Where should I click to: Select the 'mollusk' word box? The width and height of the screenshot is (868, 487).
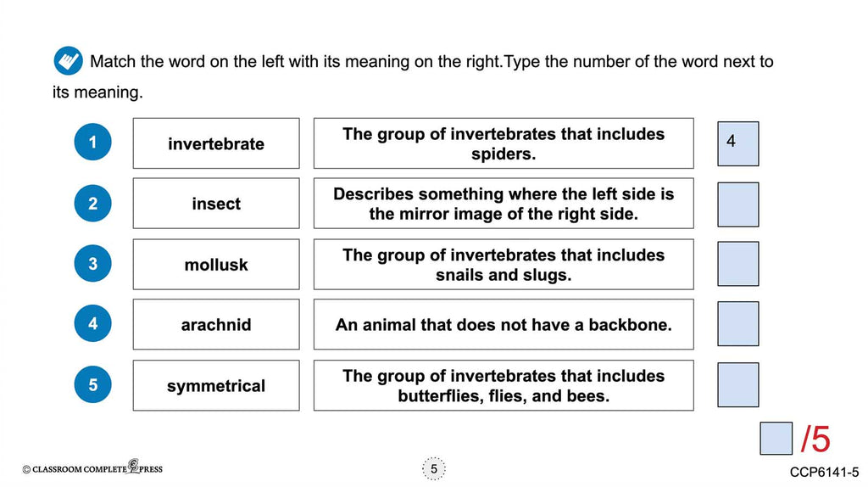pyautogui.click(x=216, y=264)
